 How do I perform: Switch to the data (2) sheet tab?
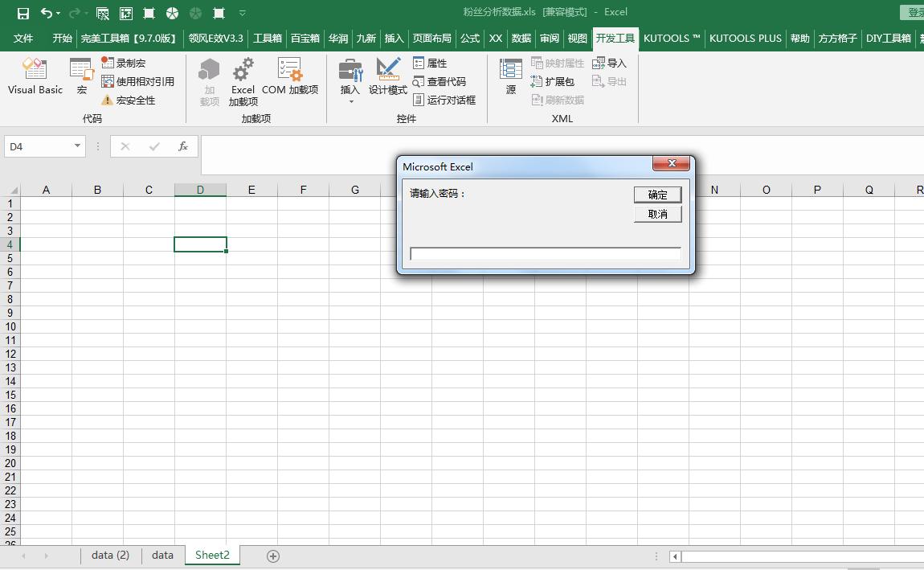coord(110,555)
